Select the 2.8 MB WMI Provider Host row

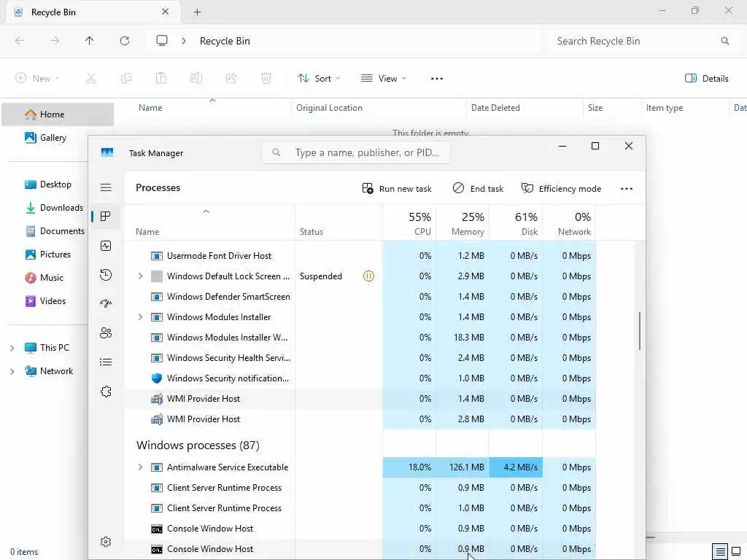click(x=360, y=419)
